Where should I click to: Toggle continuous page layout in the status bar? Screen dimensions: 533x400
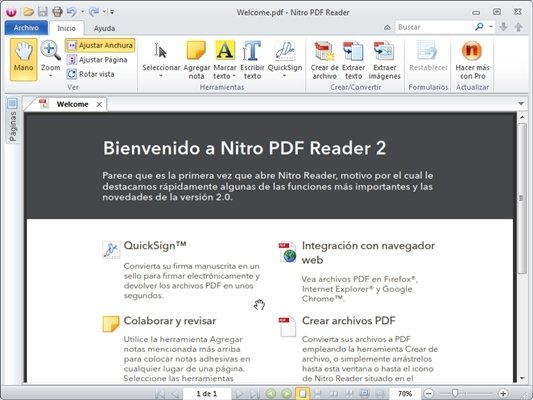318,394
